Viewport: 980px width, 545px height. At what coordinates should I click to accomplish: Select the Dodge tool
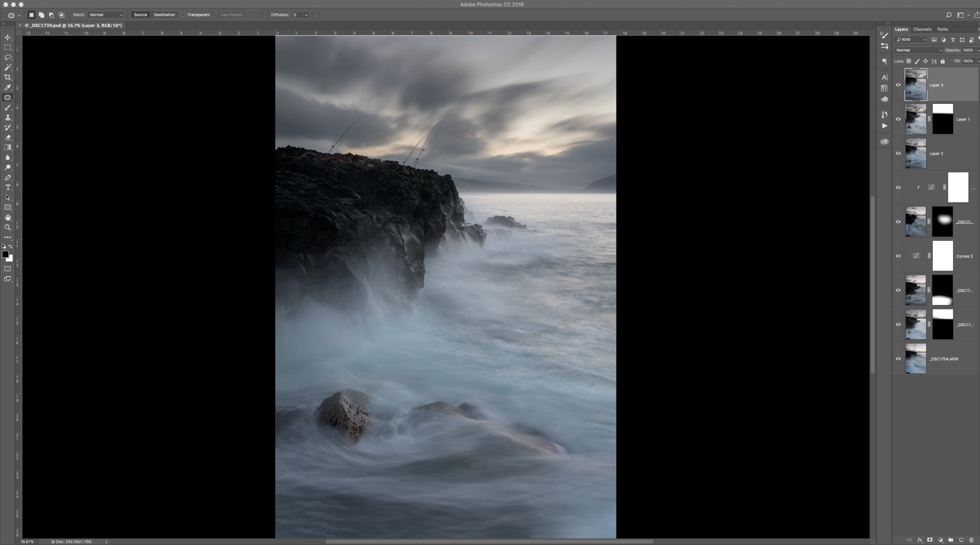7,167
